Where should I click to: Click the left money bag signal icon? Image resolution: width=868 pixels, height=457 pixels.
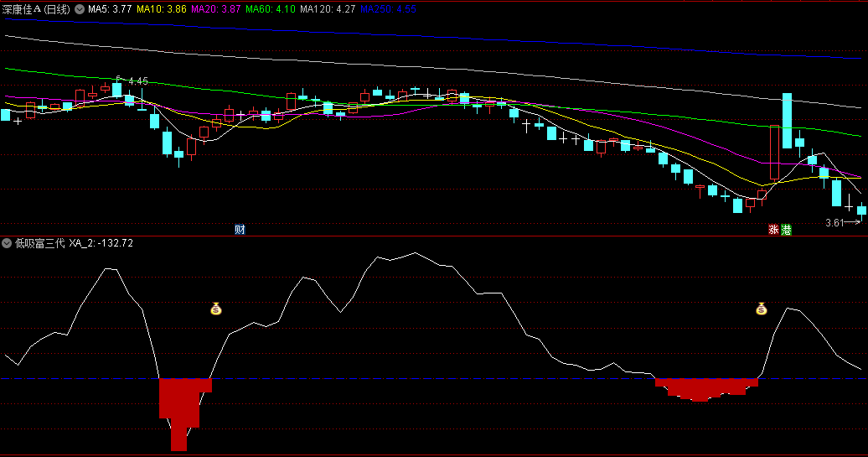(x=216, y=309)
